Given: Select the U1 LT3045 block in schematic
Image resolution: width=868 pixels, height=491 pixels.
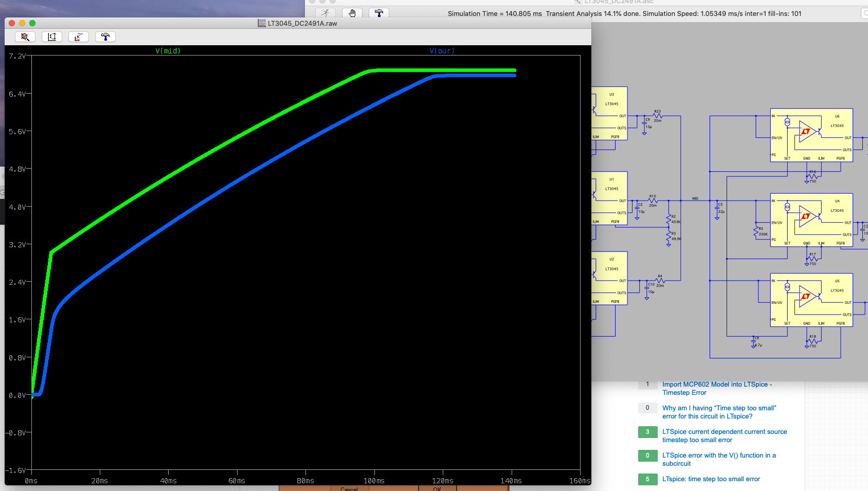Looking at the screenshot, I should [609, 198].
